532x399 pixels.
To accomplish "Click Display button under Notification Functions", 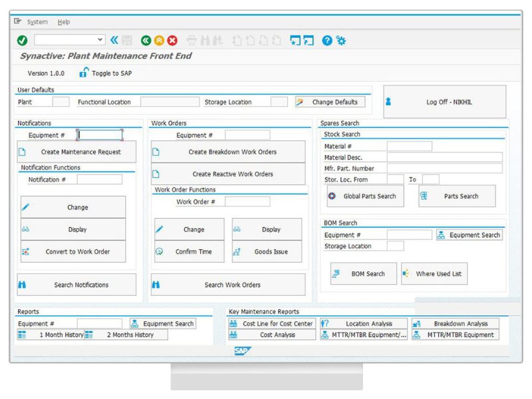I will pos(73,229).
